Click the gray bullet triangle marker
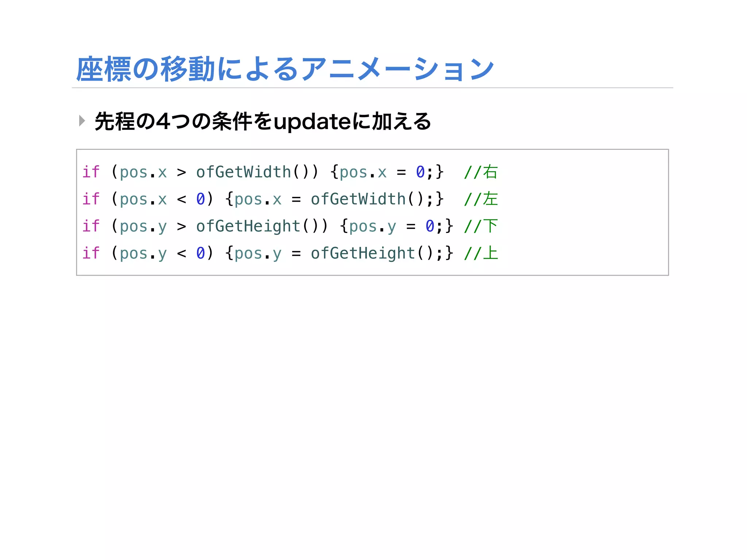The image size is (747, 560). (x=82, y=121)
